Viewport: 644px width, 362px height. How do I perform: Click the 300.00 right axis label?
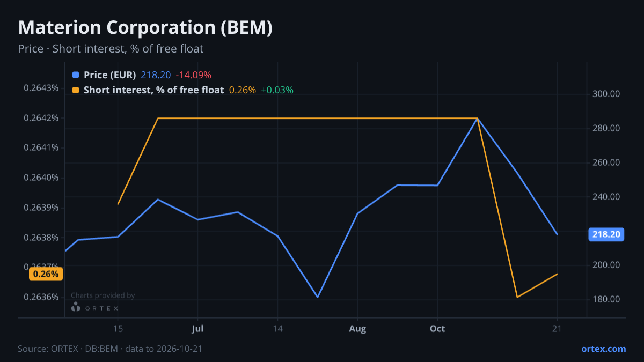[x=607, y=94]
